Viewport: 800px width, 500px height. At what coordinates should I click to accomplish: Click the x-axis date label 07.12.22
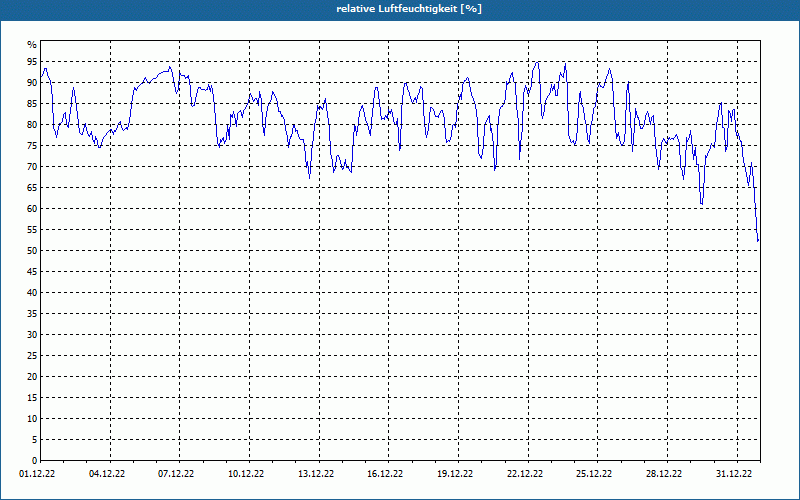click(176, 474)
